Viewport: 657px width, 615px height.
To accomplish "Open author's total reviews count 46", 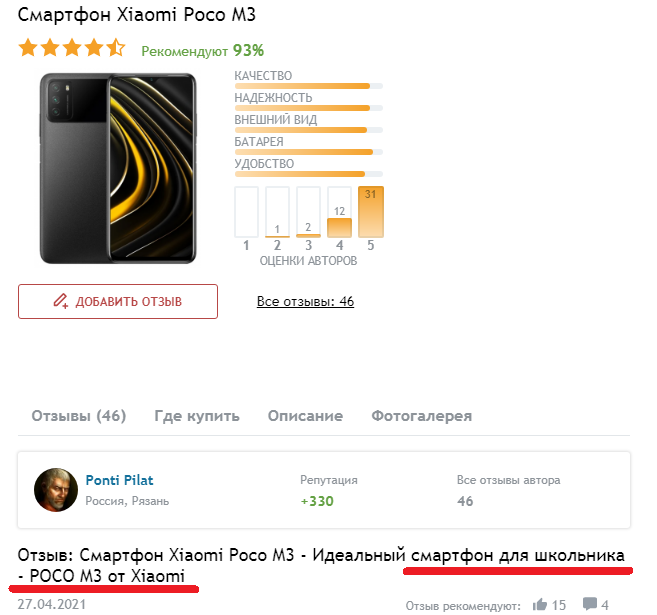I will 465,501.
